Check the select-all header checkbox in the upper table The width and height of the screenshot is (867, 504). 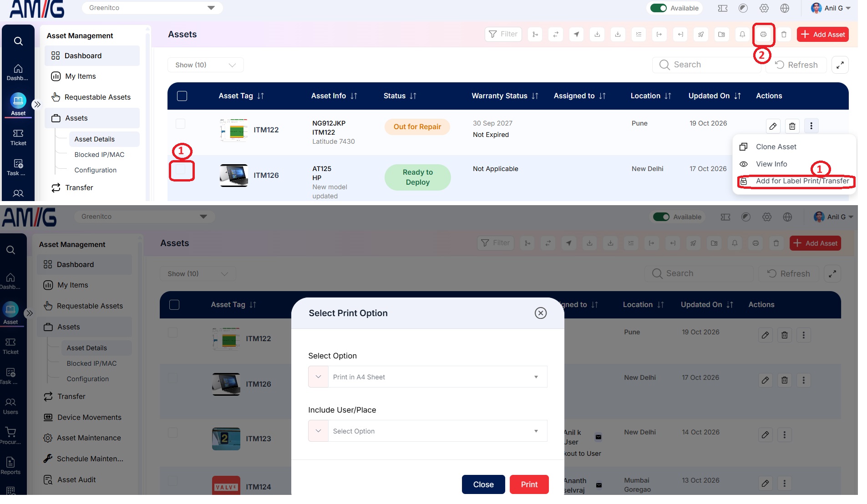coord(182,96)
